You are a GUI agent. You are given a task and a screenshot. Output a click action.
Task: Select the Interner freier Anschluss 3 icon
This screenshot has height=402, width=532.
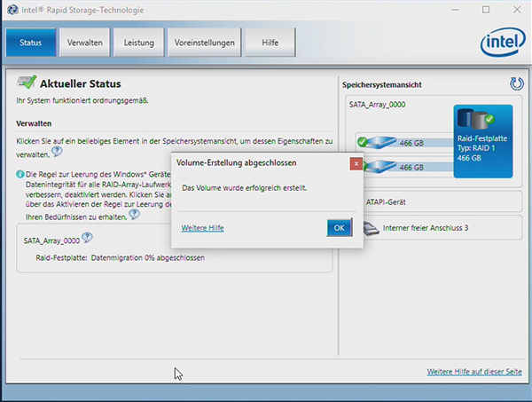(x=372, y=228)
